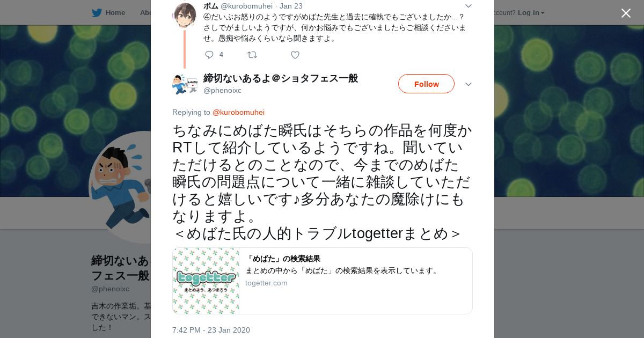Viewport: 644px width, 338px height.
Task: Open the 7:42 PM - 23 Jan 2020 timestamp
Action: [211, 330]
